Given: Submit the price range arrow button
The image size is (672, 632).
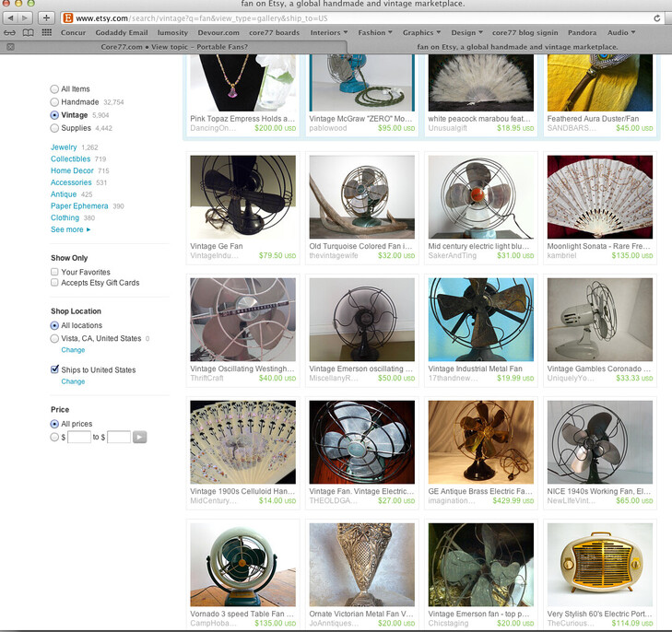Looking at the screenshot, I should click(x=140, y=438).
